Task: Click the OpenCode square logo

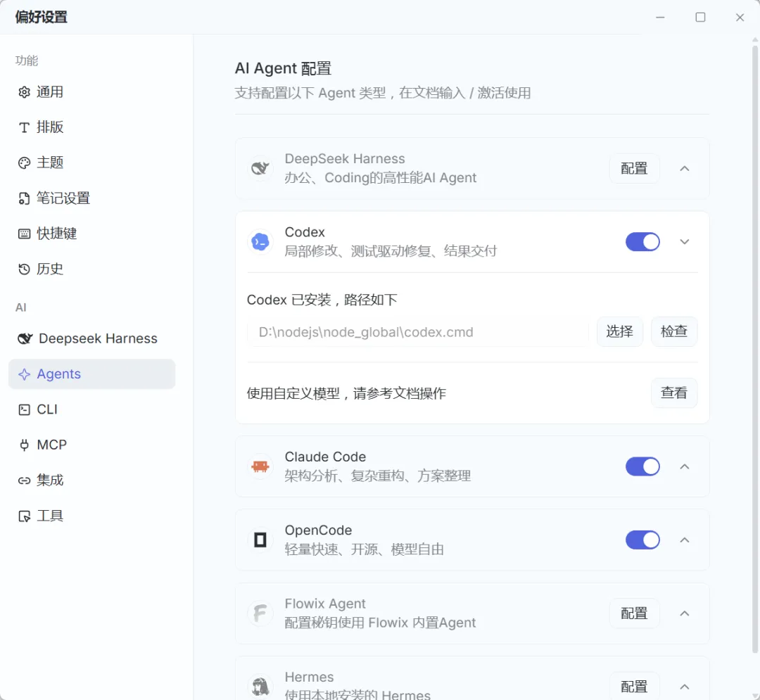Action: click(x=260, y=539)
